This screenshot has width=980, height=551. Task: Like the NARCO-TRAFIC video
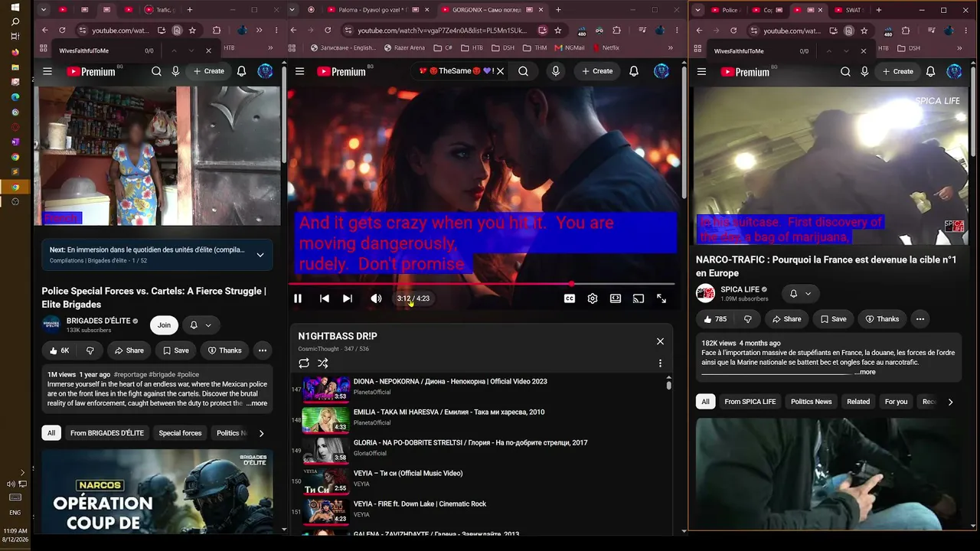click(x=715, y=319)
